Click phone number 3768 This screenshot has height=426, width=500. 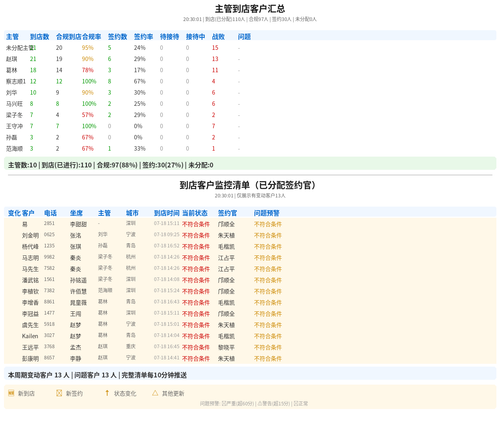49,346
